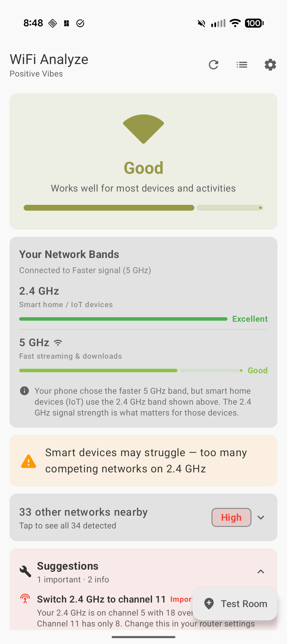Image resolution: width=287 pixels, height=644 pixels.
Task: Tap the large Good signal icon
Action: click(143, 129)
